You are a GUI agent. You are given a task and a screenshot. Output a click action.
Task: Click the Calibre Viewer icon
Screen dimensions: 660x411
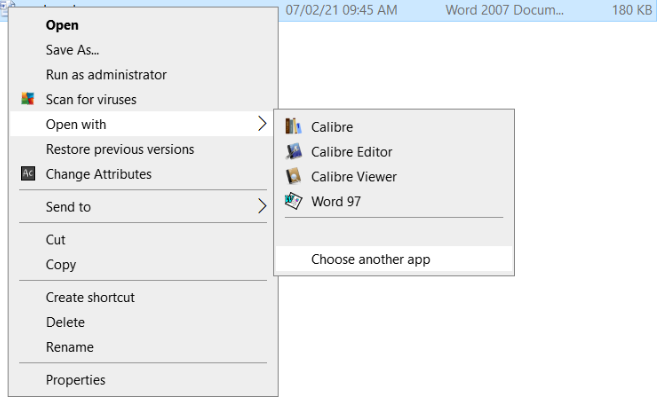pyautogui.click(x=293, y=176)
